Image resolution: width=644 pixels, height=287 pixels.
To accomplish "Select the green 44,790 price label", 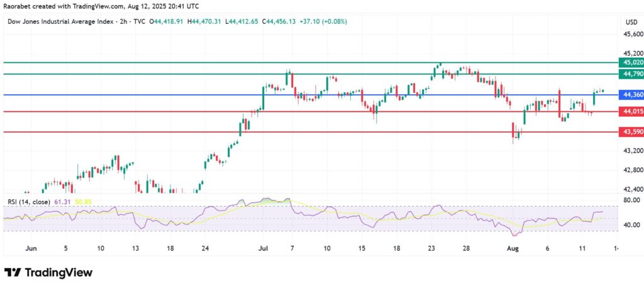I will pos(631,74).
